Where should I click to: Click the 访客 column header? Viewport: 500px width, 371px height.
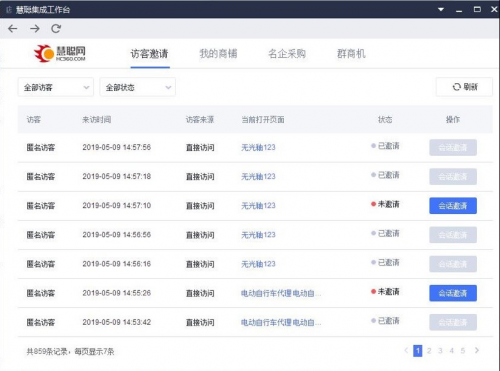coord(34,119)
